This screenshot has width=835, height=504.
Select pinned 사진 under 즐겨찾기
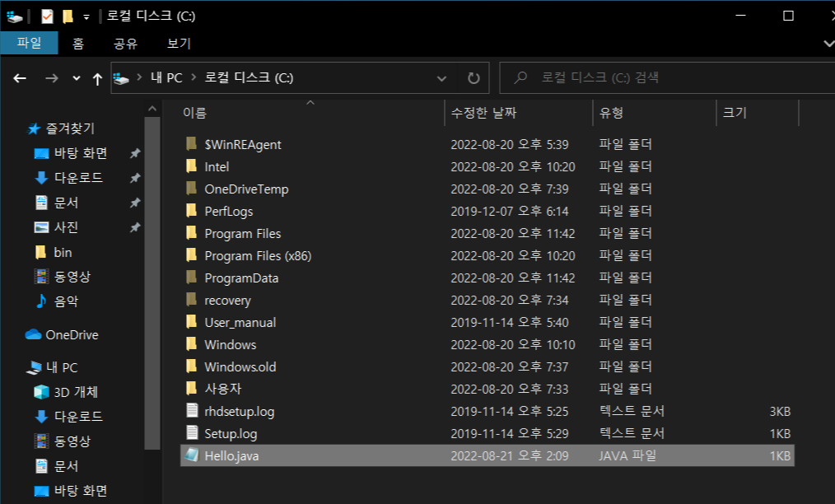[x=66, y=227]
